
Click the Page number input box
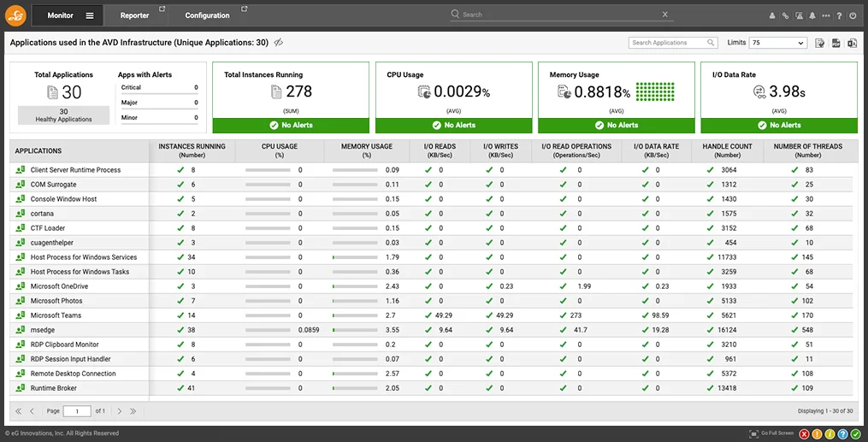click(x=77, y=411)
